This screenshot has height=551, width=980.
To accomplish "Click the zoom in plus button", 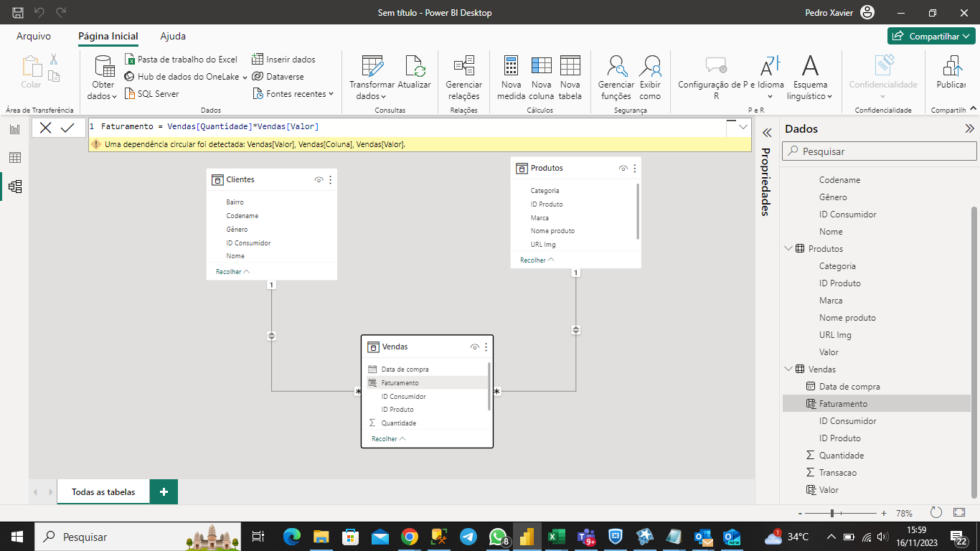I will click(884, 514).
